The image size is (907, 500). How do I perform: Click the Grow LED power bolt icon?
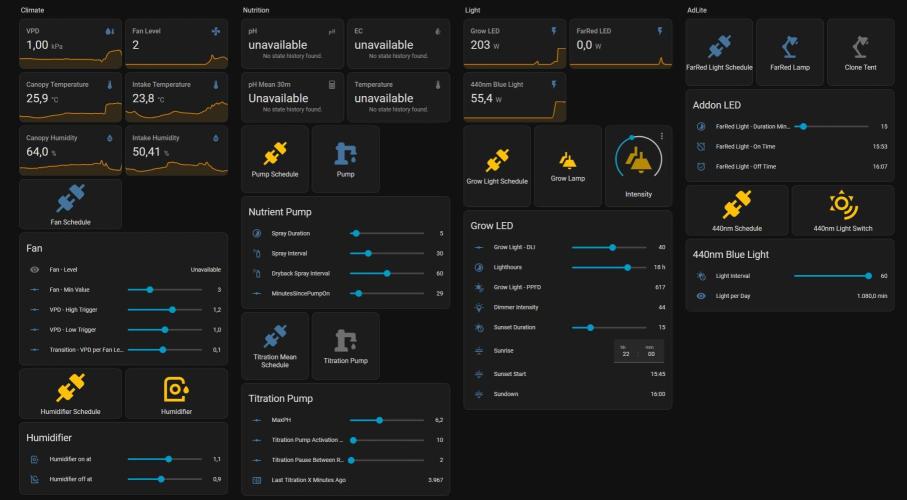554,31
